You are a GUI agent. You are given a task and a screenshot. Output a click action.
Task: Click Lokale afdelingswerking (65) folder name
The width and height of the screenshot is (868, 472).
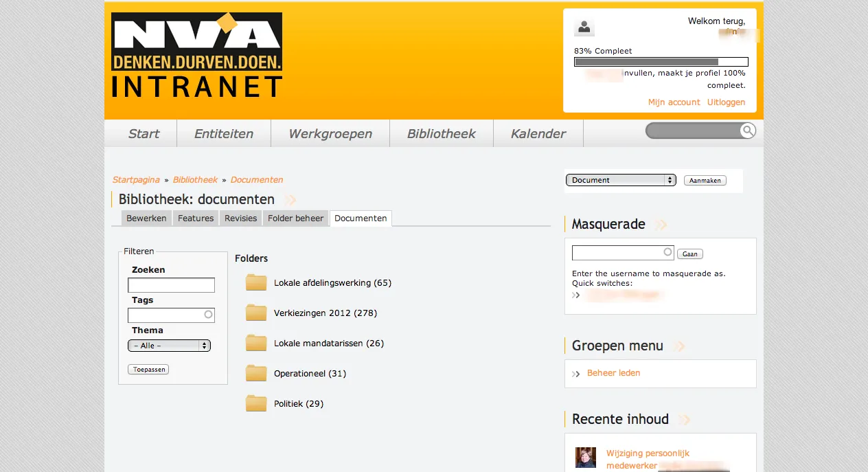point(332,283)
